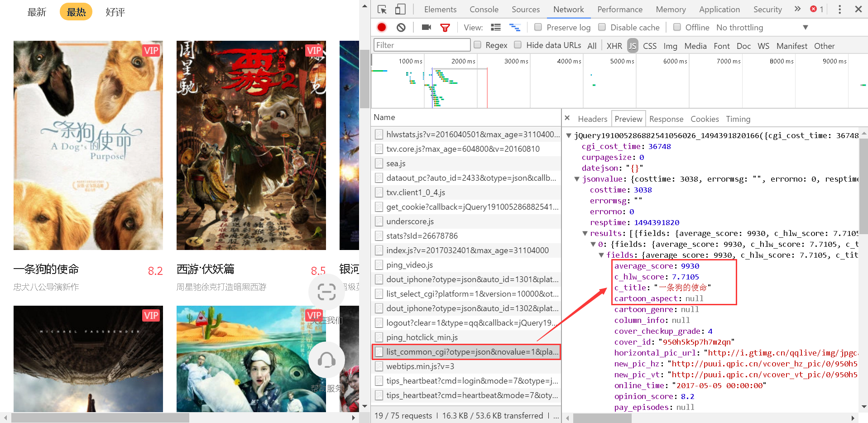Click file icon of webtips.min.js row

(379, 366)
